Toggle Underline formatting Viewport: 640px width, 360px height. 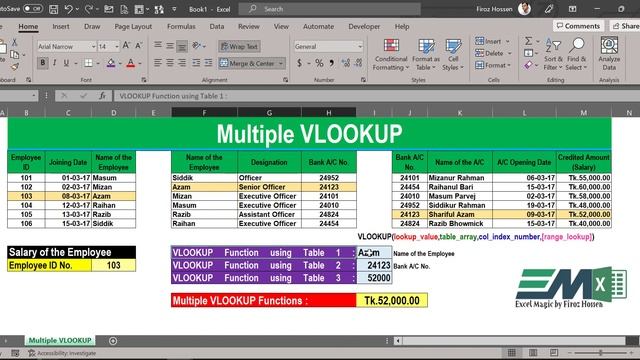tap(66, 63)
